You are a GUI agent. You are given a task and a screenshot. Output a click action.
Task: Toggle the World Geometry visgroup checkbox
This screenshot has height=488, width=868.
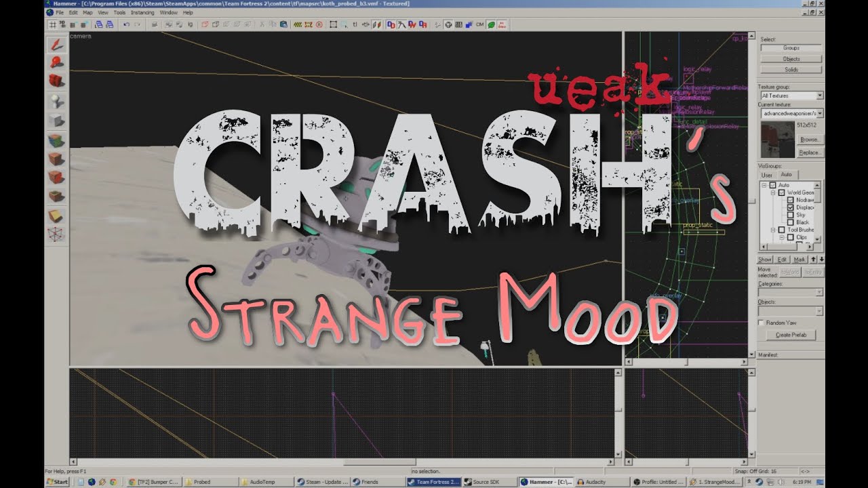pos(782,192)
